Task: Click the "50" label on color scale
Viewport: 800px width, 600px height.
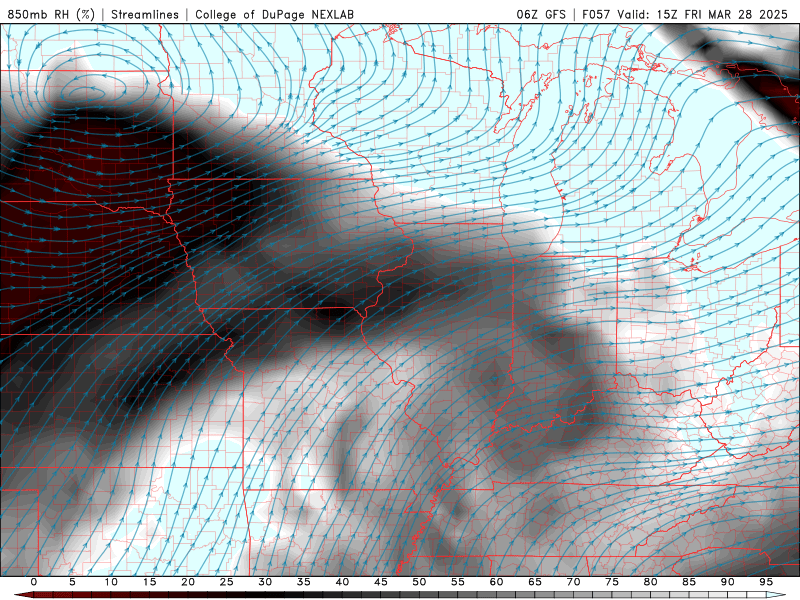Action: 419,582
